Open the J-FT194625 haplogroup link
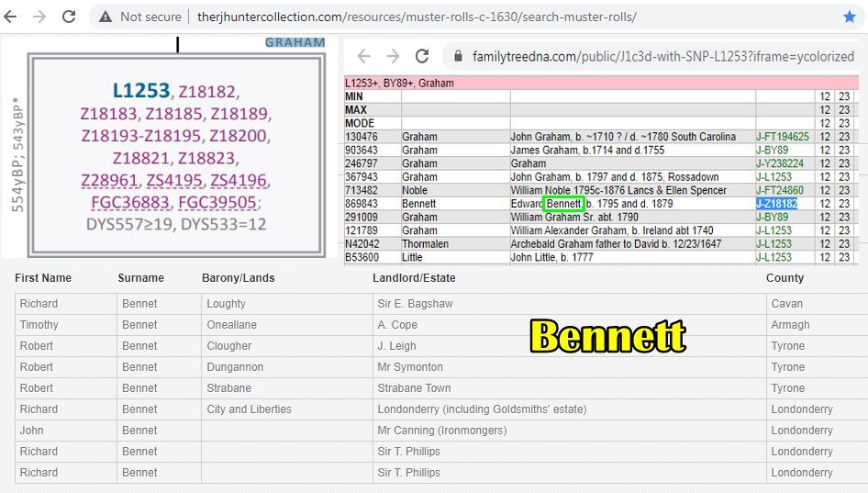Screen dimensions: 868x493 click(x=782, y=137)
